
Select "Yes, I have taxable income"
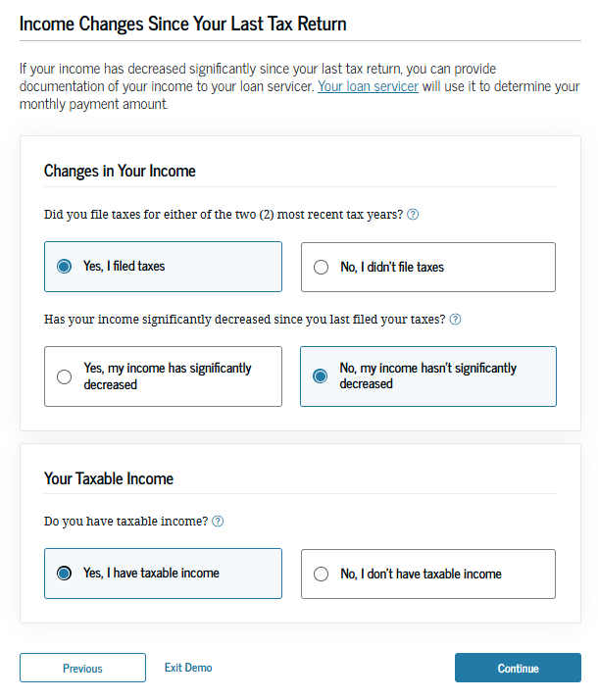point(163,574)
